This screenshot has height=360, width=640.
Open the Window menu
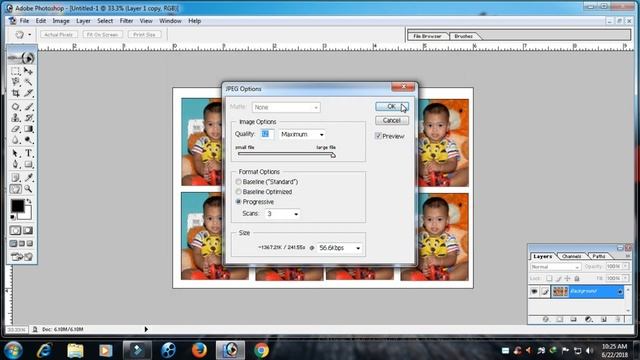pos(170,21)
